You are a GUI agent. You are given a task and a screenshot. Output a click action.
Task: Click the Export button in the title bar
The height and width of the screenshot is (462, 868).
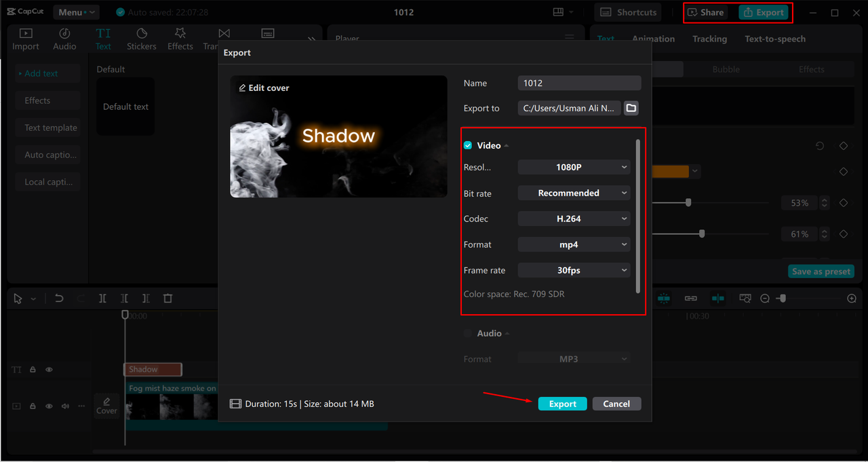[764, 12]
